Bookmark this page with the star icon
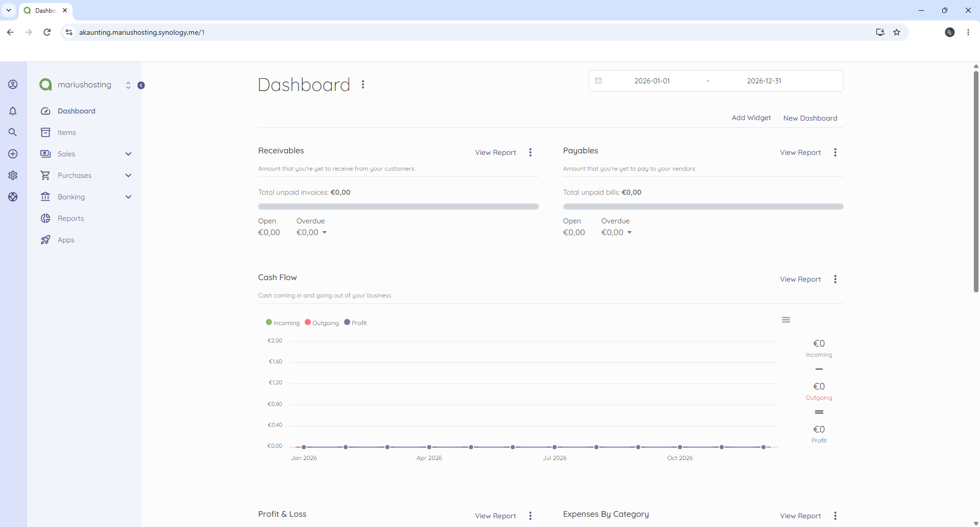This screenshot has width=980, height=527. coord(897,32)
